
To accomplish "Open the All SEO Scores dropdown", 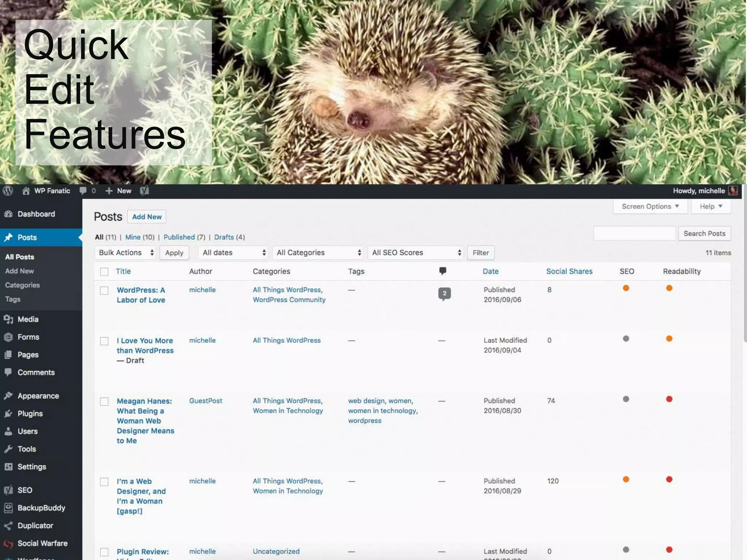I will click(x=415, y=253).
